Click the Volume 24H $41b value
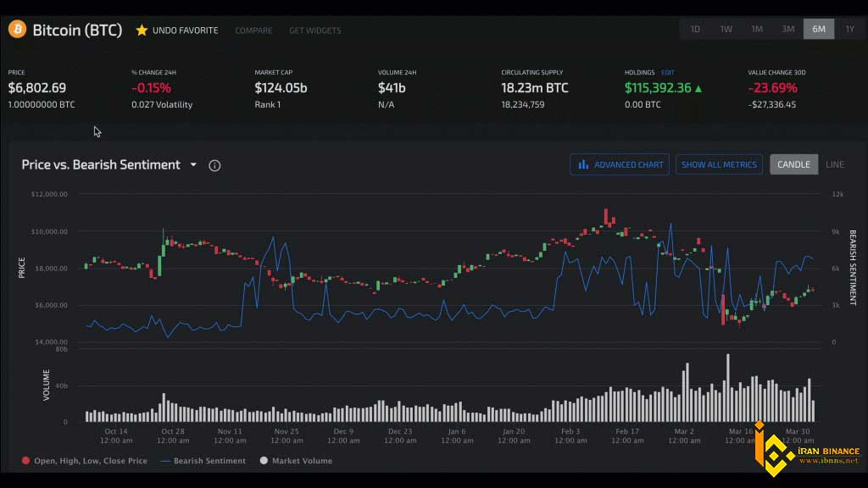The height and width of the screenshot is (488, 868). [392, 88]
